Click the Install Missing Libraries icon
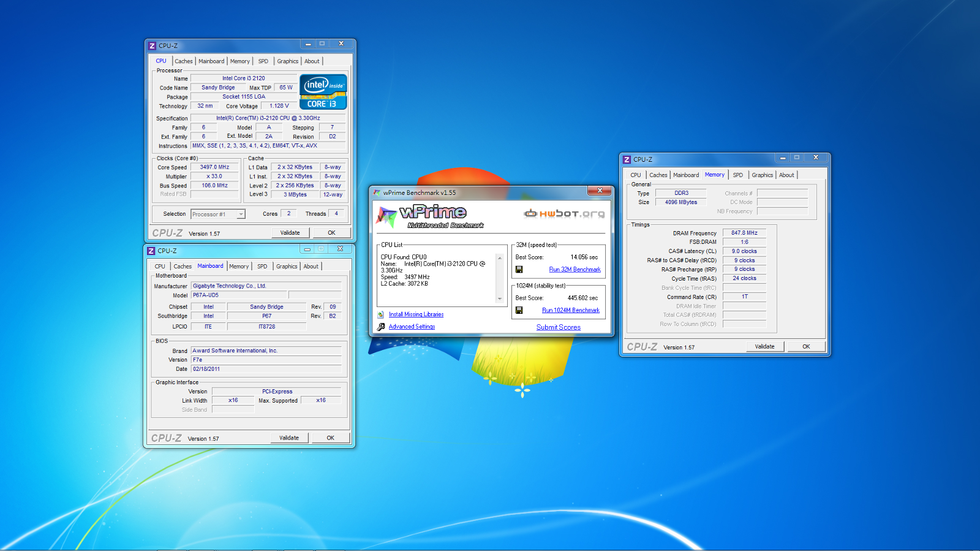 [x=381, y=314]
